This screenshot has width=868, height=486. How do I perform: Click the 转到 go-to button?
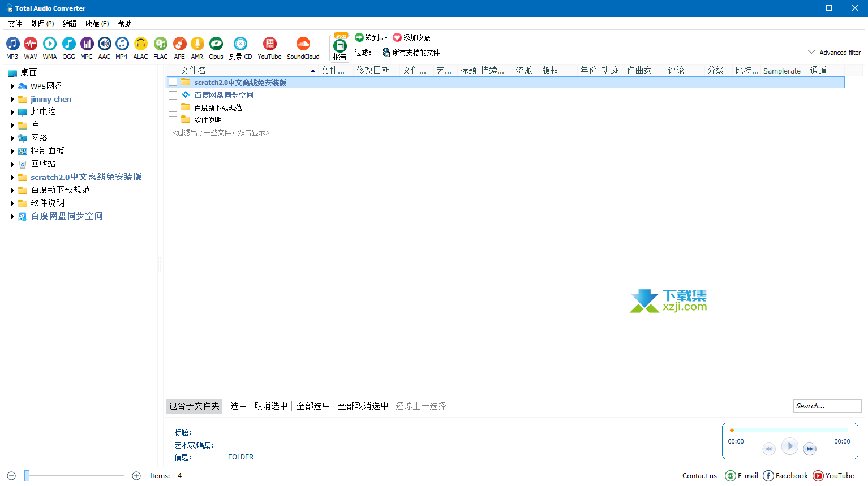tap(369, 37)
